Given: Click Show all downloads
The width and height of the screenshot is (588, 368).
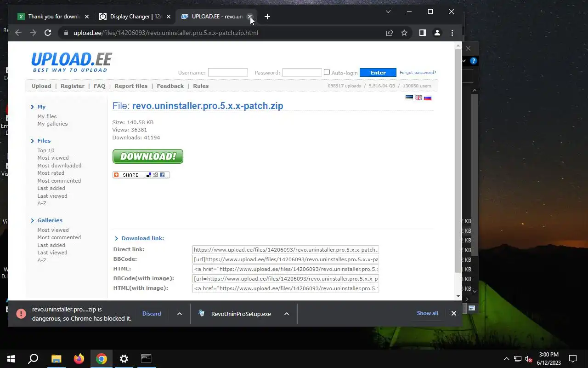Looking at the screenshot, I should coord(427,313).
